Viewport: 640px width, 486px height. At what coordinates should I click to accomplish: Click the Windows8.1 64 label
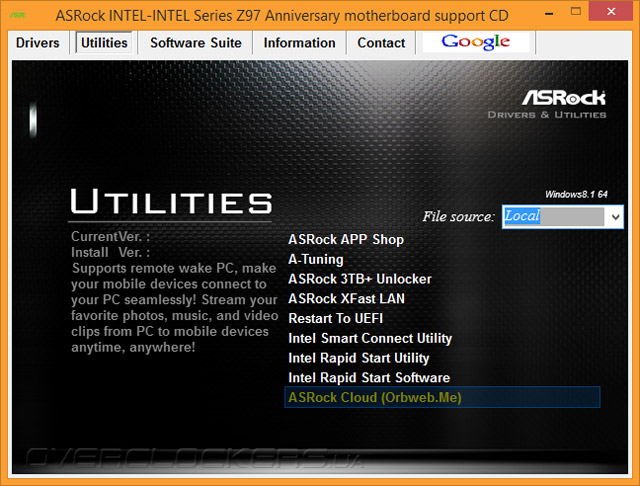tap(576, 194)
